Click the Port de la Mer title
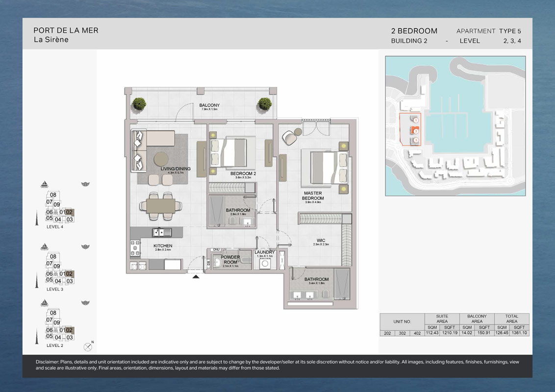The height and width of the screenshot is (392, 555). tap(66, 30)
